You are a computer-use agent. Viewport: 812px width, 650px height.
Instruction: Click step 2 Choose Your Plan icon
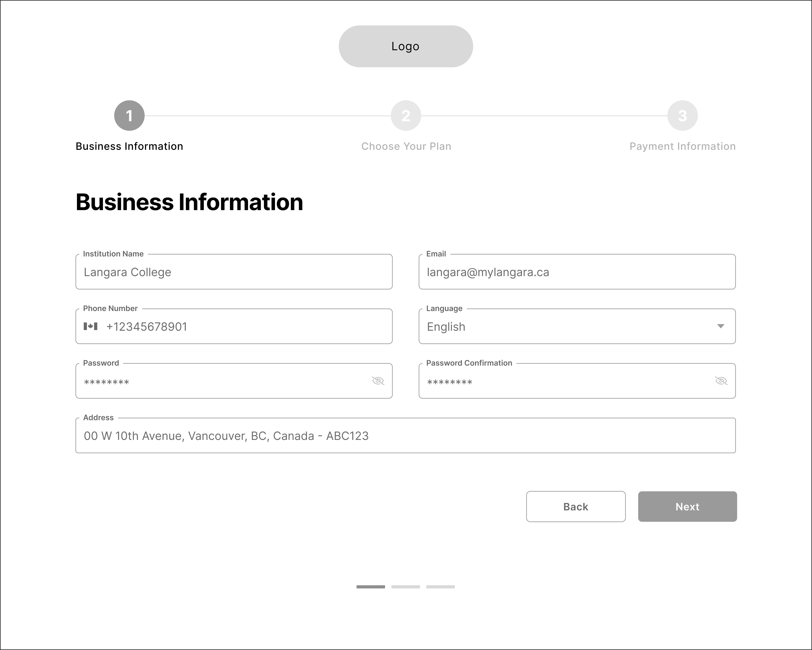click(406, 116)
